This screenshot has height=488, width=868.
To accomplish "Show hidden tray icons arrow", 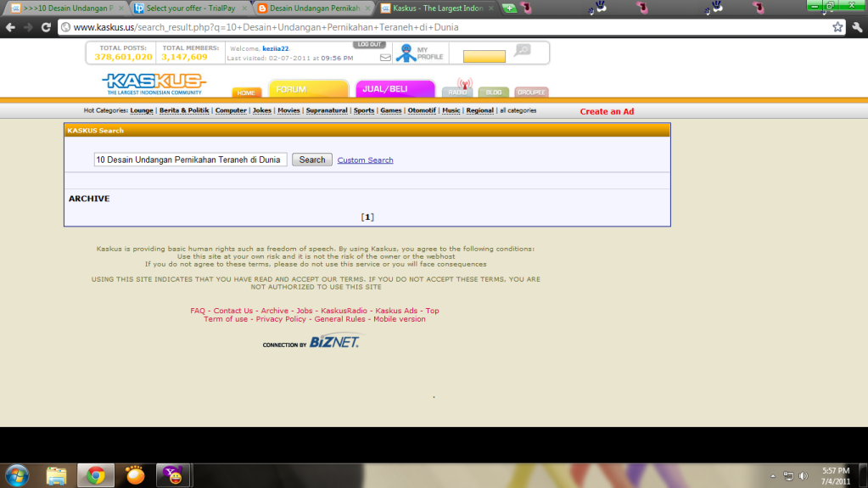I will 773,476.
